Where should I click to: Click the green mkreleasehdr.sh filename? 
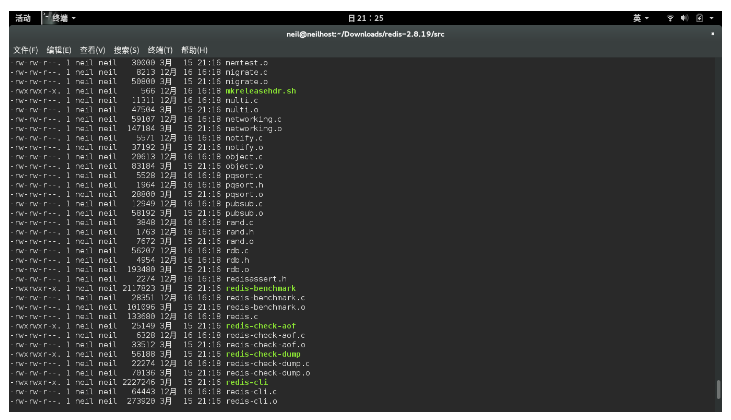(x=261, y=91)
